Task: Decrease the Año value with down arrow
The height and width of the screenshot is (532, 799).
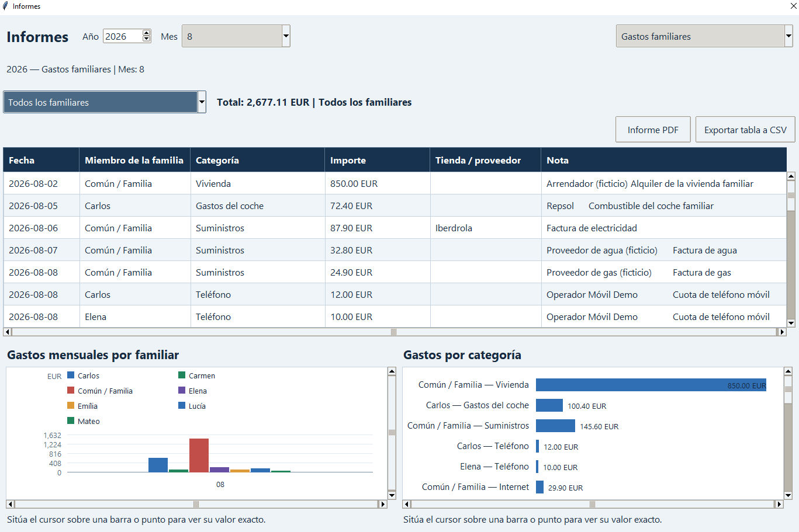Action: (147, 39)
